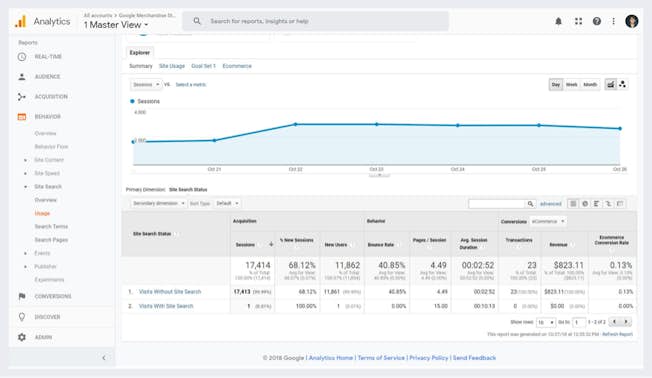Screen dimensions: 652x378
Task: Set chart granularity to Month
Action: 590,84
